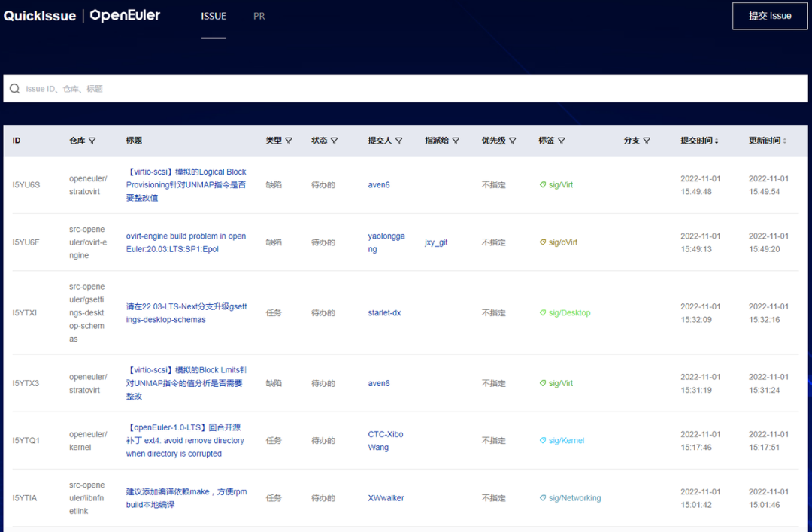Select the sig/Virt label in I5YU6S row
The height and width of the screenshot is (532, 812).
point(561,184)
